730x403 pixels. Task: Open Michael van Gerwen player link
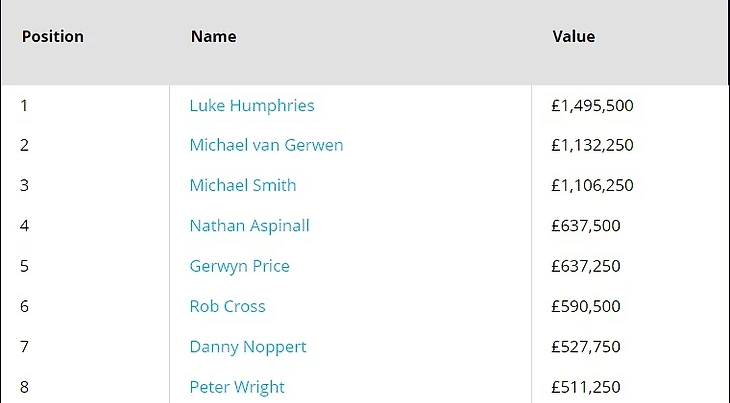266,145
